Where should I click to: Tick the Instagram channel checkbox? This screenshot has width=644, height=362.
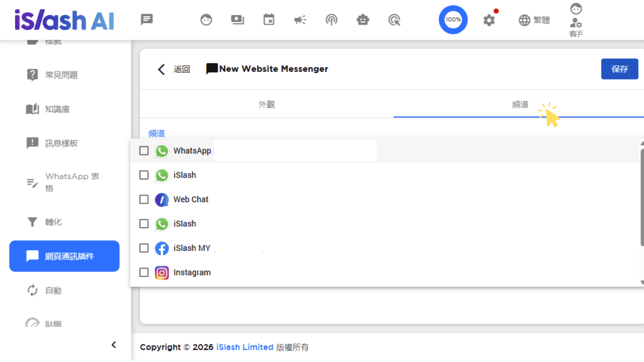point(144,273)
